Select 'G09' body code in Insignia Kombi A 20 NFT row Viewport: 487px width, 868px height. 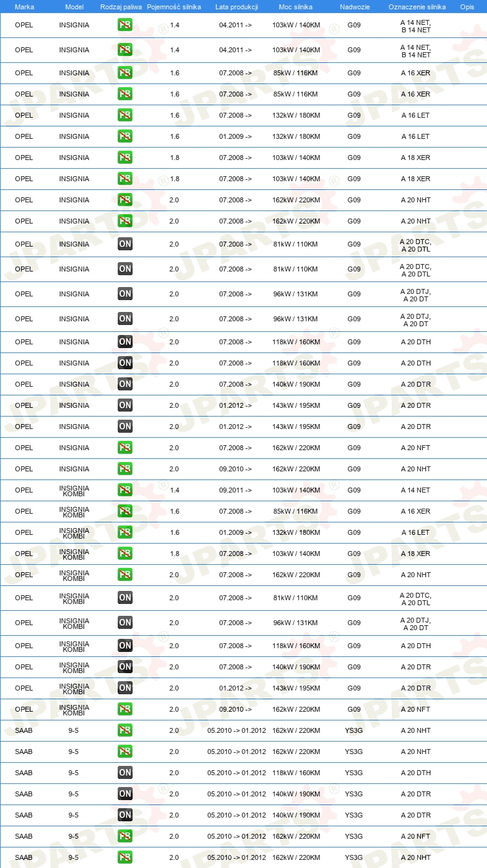click(354, 709)
